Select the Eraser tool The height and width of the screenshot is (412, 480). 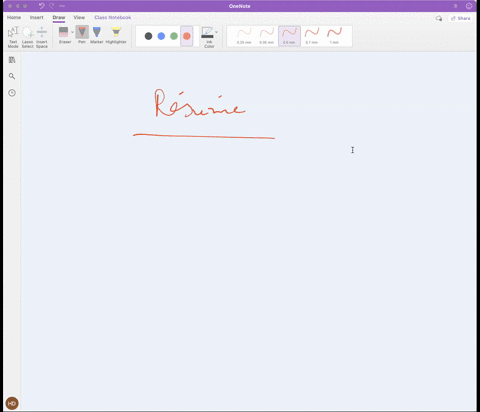pyautogui.click(x=64, y=35)
